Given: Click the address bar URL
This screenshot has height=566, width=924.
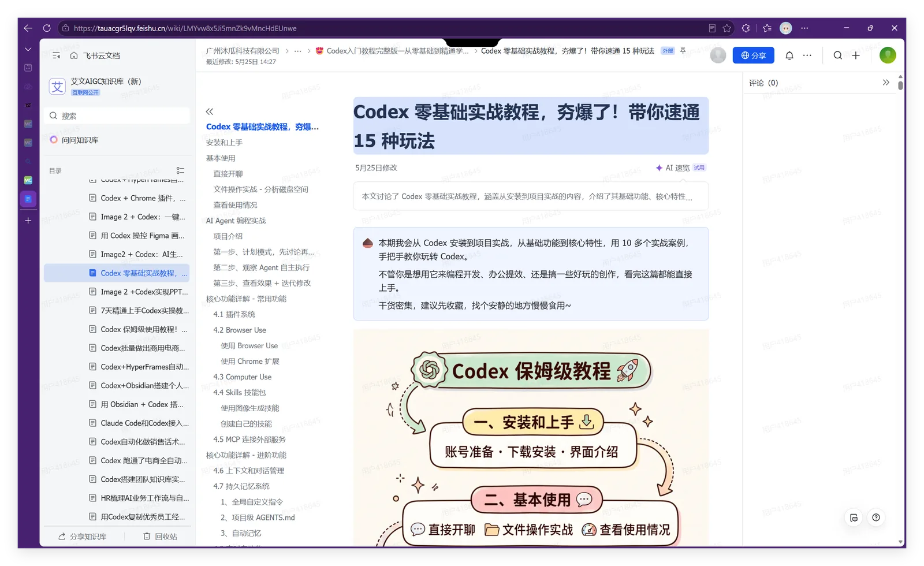Looking at the screenshot, I should tap(185, 28).
